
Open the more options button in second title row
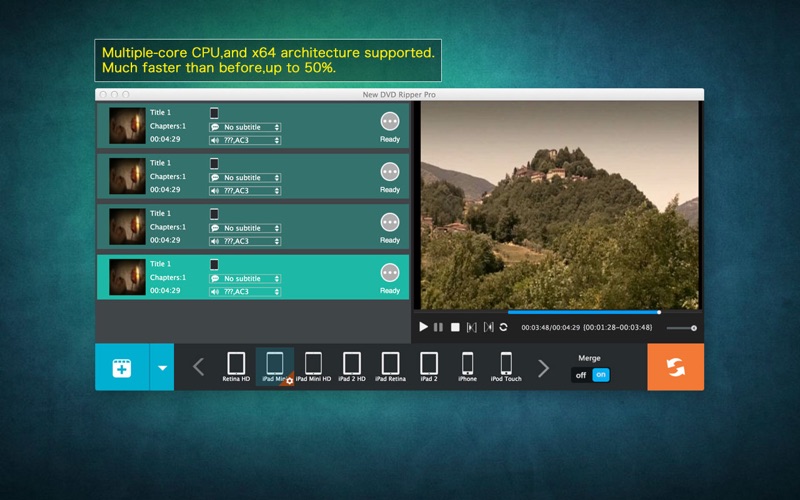[x=390, y=172]
